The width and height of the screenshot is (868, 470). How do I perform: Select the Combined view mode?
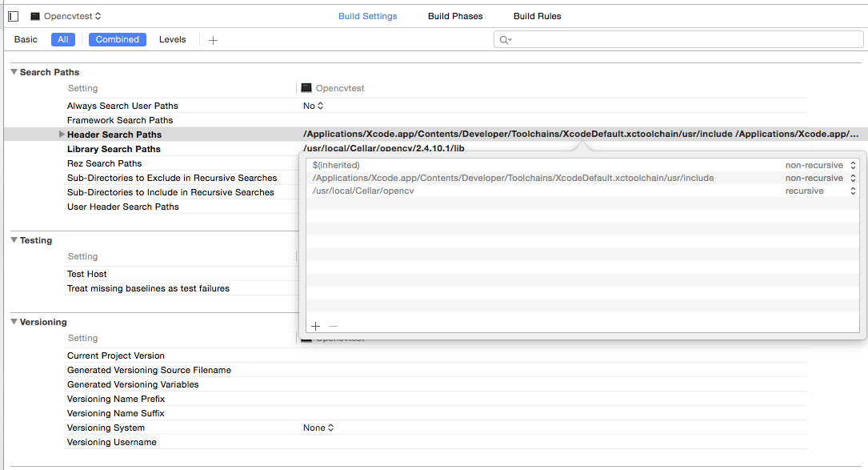click(118, 39)
